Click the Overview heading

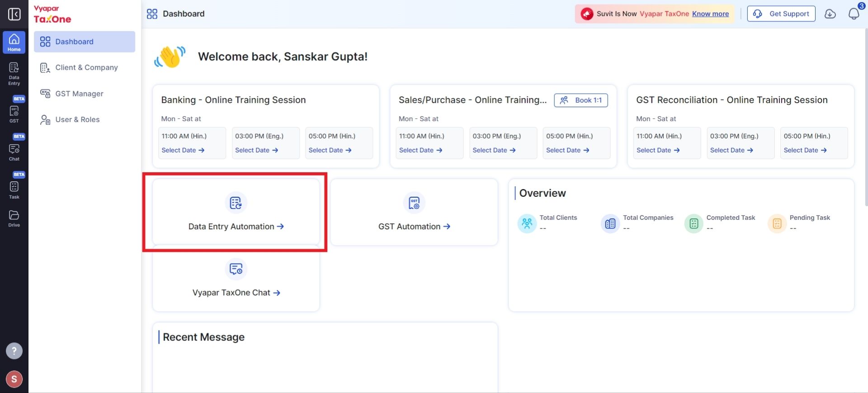[x=542, y=193]
